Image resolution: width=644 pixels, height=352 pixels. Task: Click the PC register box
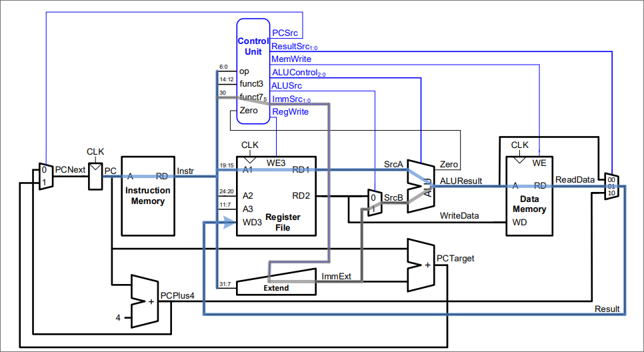pyautogui.click(x=96, y=177)
